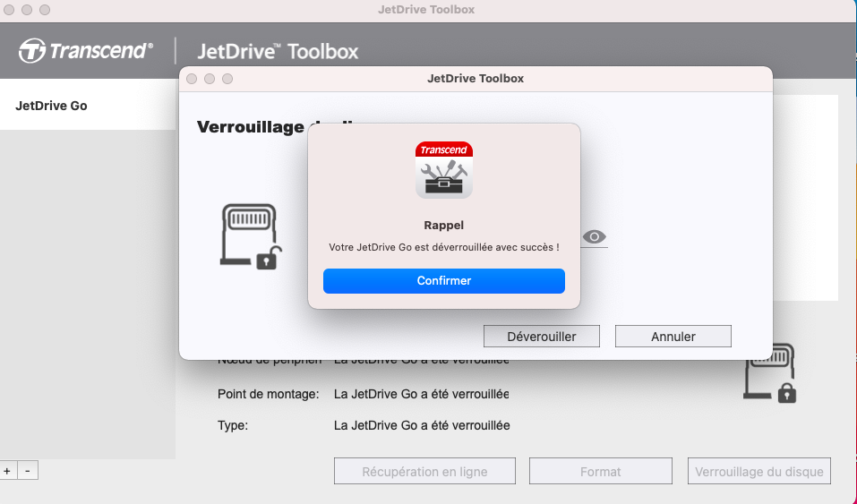
Task: Click the Déverouiller button
Action: 542,337
